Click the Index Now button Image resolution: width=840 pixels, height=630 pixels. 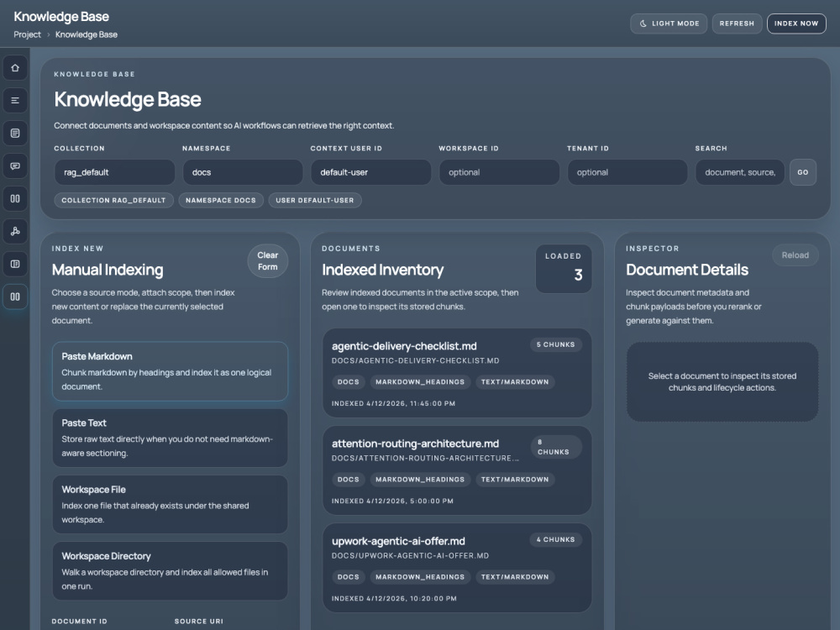coord(796,24)
